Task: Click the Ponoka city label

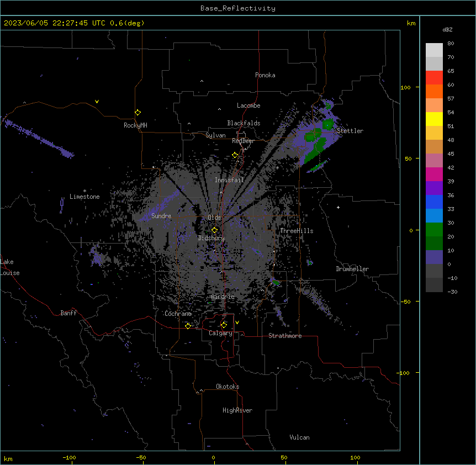Action: (265, 75)
